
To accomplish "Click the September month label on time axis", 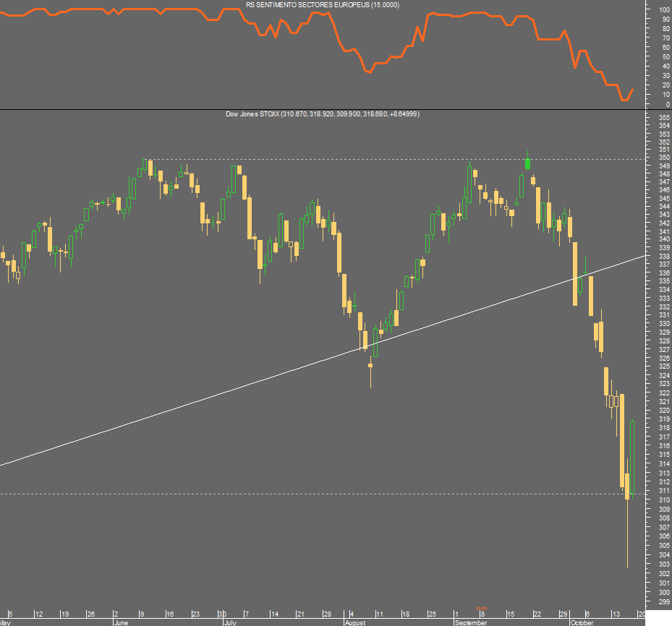I will (471, 622).
